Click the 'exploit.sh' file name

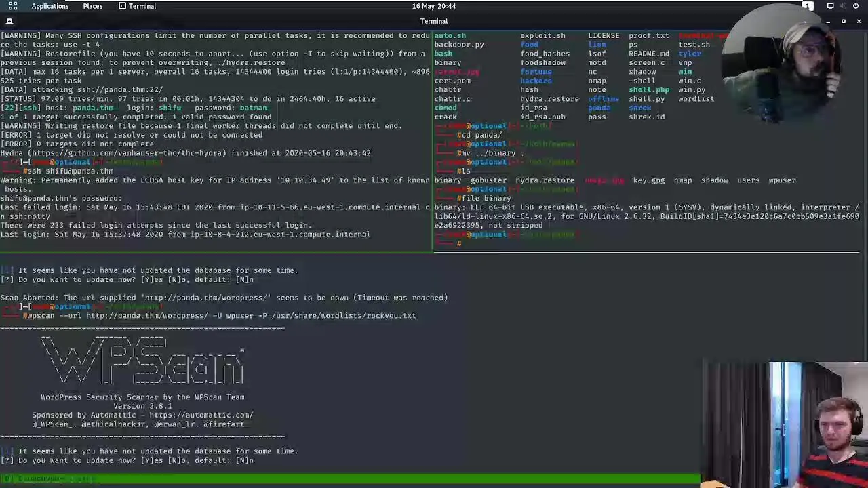542,35
